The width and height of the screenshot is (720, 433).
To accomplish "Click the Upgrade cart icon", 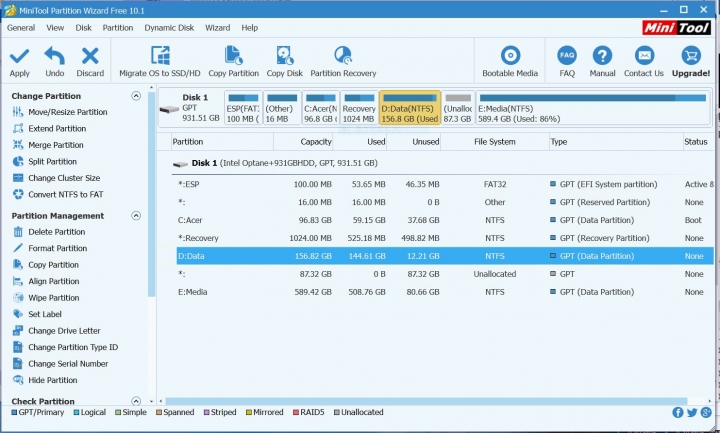I will 691,56.
